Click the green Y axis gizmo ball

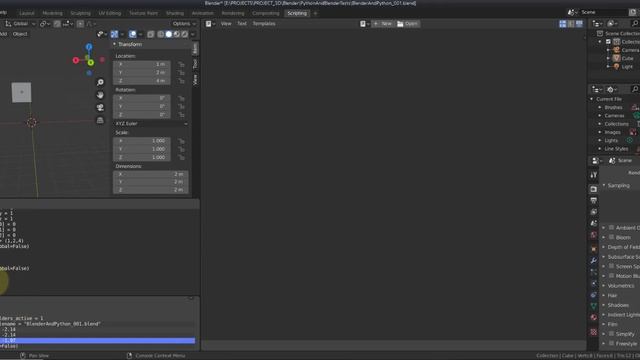(x=91, y=62)
